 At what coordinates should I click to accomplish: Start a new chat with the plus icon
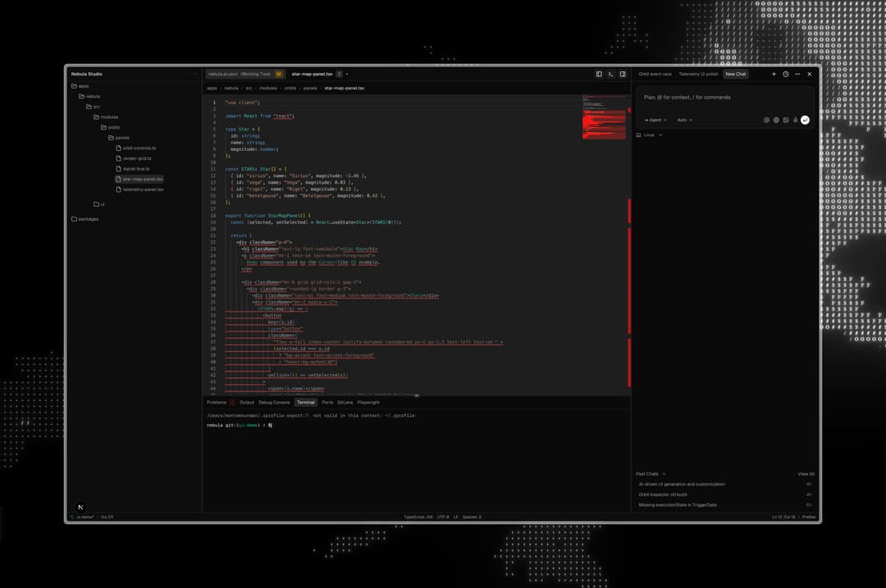[x=774, y=74]
